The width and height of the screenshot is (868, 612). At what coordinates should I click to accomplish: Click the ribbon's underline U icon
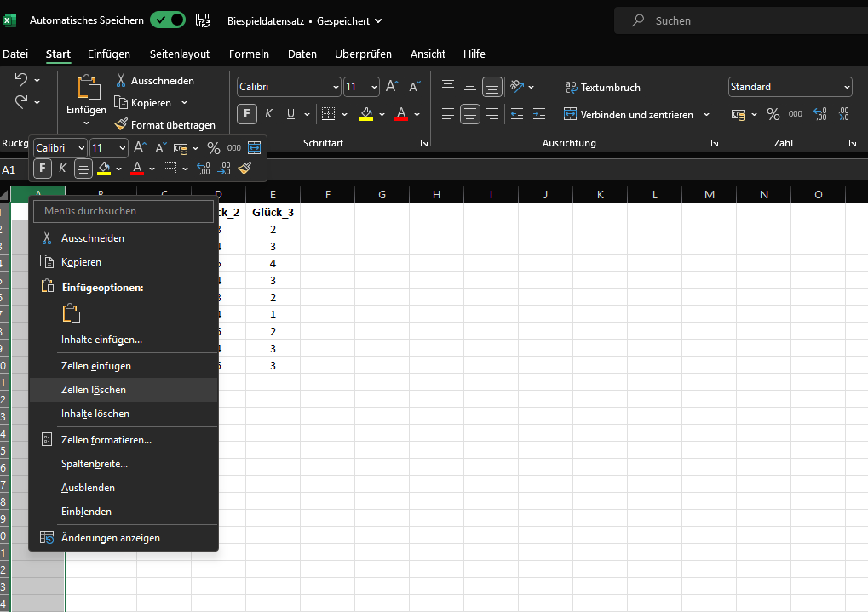pyautogui.click(x=290, y=114)
